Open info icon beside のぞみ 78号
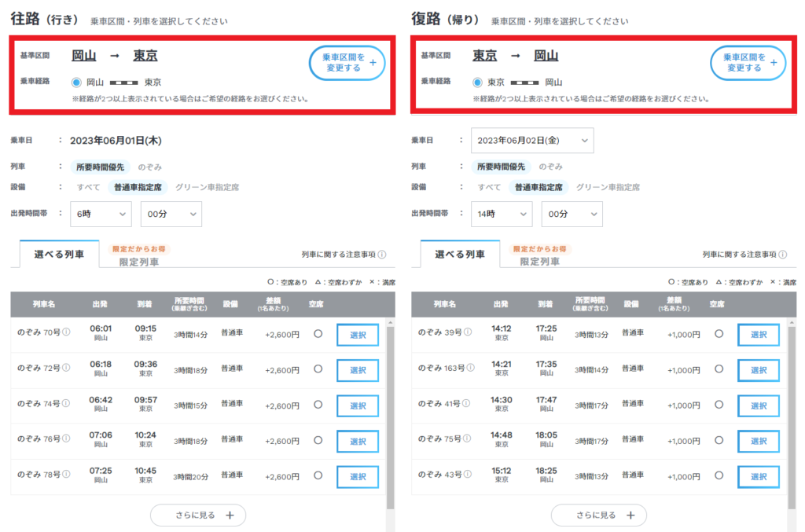This screenshot has height=532, width=805. (66, 473)
